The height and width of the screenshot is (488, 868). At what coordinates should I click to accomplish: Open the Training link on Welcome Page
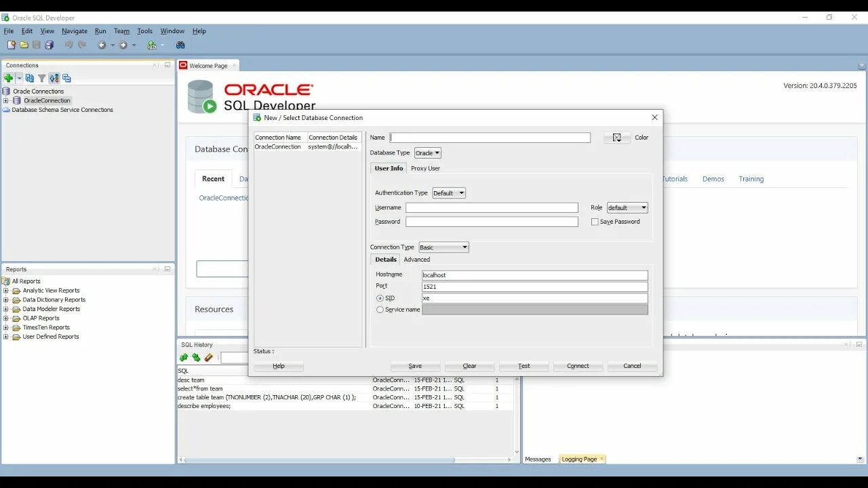coord(751,179)
